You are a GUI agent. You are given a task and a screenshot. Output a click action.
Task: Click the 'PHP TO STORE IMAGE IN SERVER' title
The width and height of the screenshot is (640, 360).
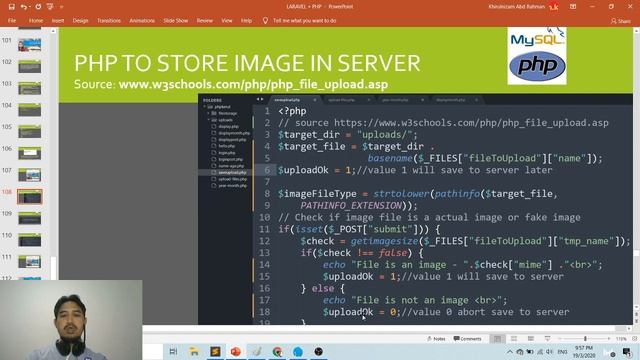pos(247,63)
